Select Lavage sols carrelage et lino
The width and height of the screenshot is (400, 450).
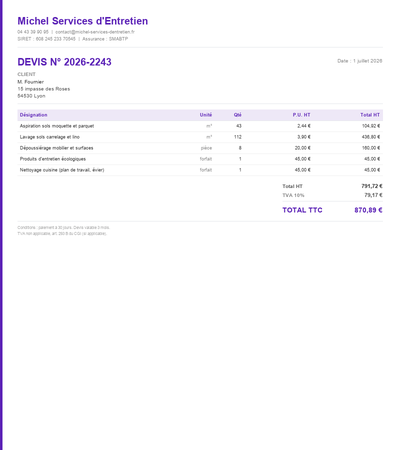50,137
